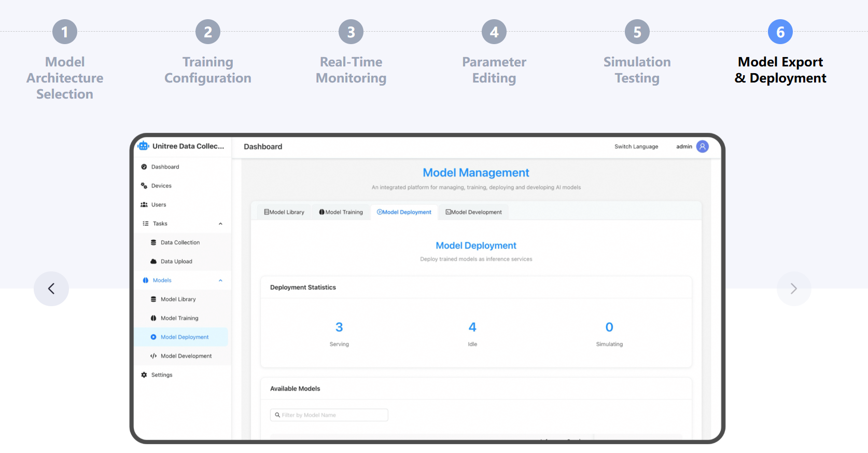Click the Devices gears icon
868x453 pixels.
point(144,186)
